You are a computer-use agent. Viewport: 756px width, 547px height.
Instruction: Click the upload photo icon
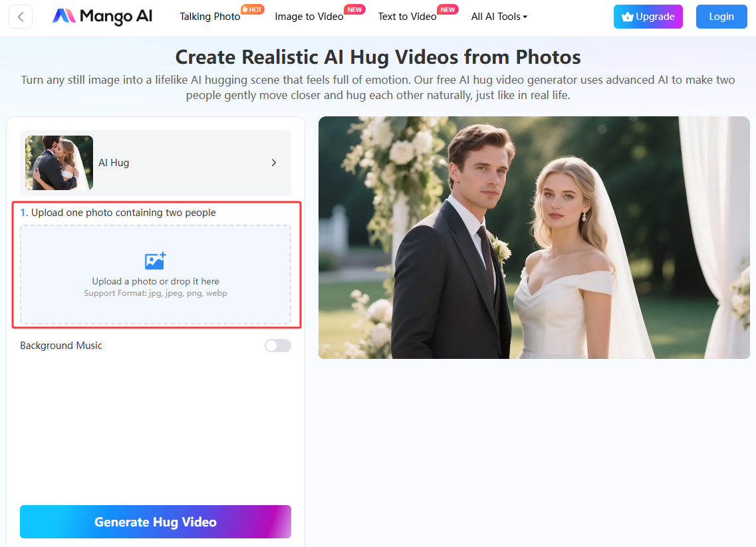coord(155,261)
